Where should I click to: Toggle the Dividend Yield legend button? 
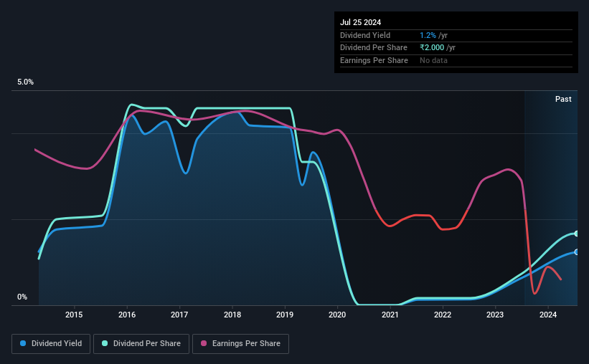(x=51, y=344)
